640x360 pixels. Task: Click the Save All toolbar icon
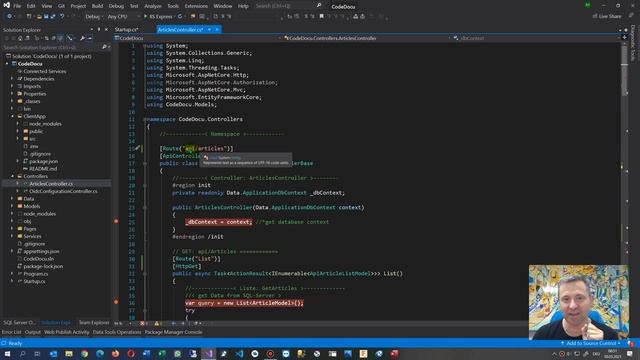(x=53, y=17)
